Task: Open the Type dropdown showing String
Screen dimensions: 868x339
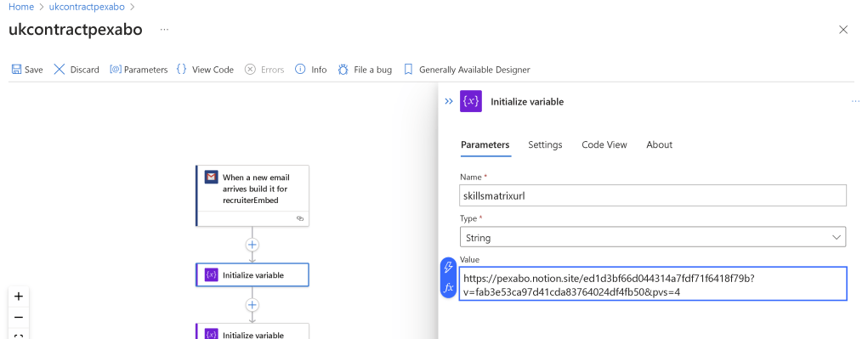Action: (x=653, y=237)
